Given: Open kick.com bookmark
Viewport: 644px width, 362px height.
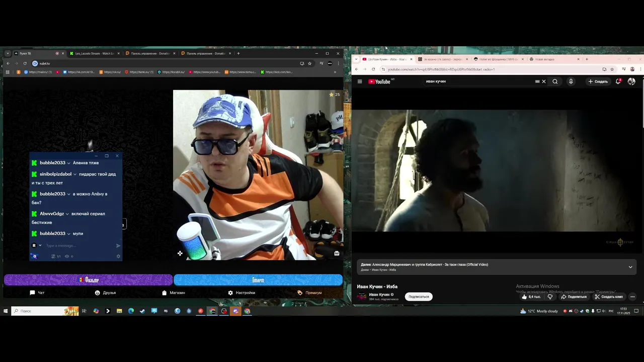Looking at the screenshot, I should (276, 72).
